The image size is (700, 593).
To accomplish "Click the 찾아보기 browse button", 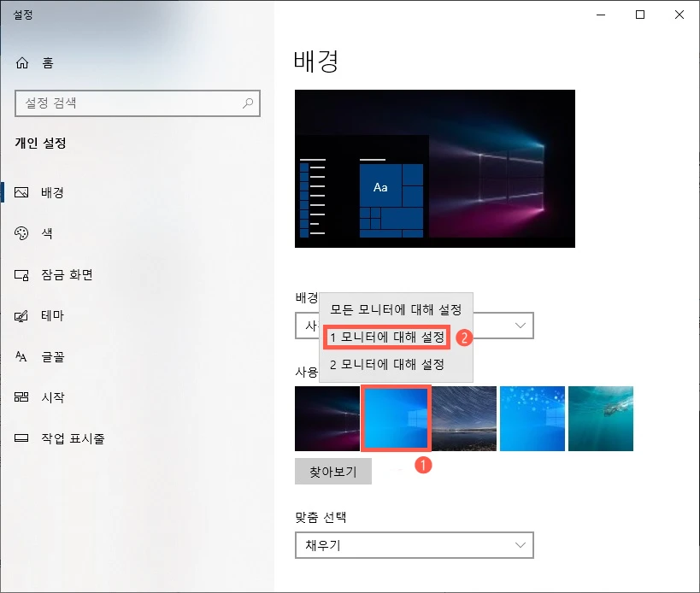I will [x=333, y=471].
